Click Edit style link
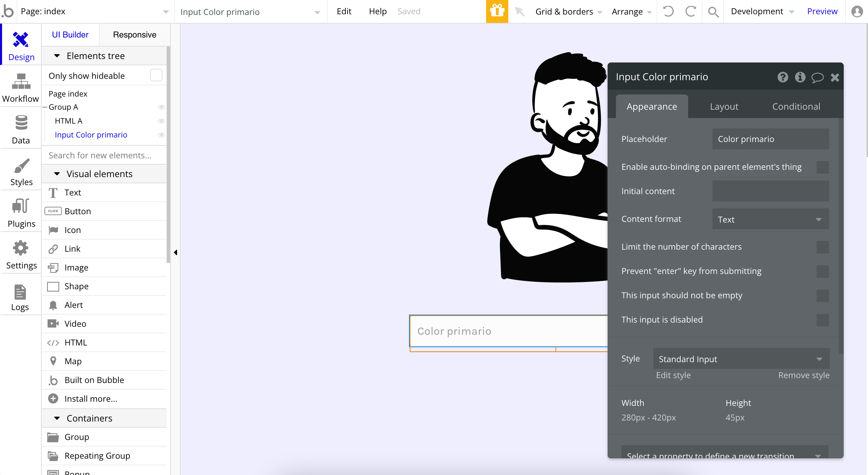This screenshot has width=868, height=475. click(x=673, y=375)
